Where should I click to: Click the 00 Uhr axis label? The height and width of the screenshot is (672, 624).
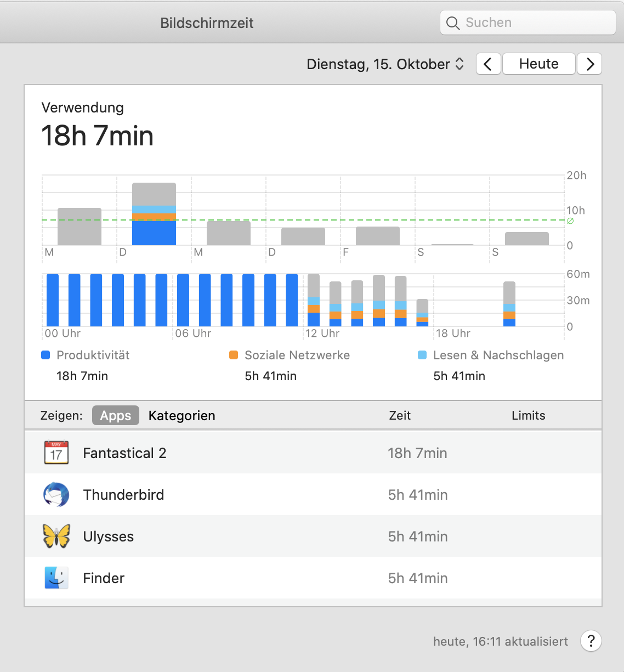pyautogui.click(x=63, y=333)
